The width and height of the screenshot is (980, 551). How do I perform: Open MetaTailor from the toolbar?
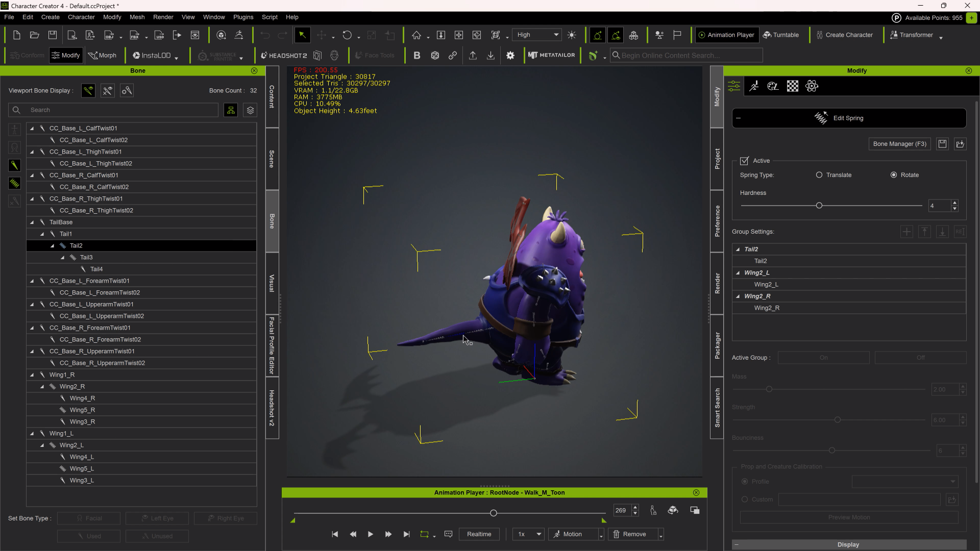(x=551, y=55)
